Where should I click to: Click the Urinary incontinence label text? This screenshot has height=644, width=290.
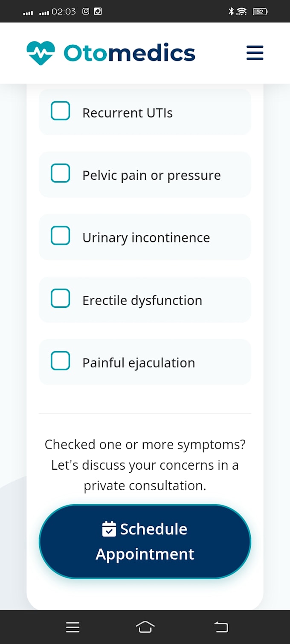click(146, 237)
